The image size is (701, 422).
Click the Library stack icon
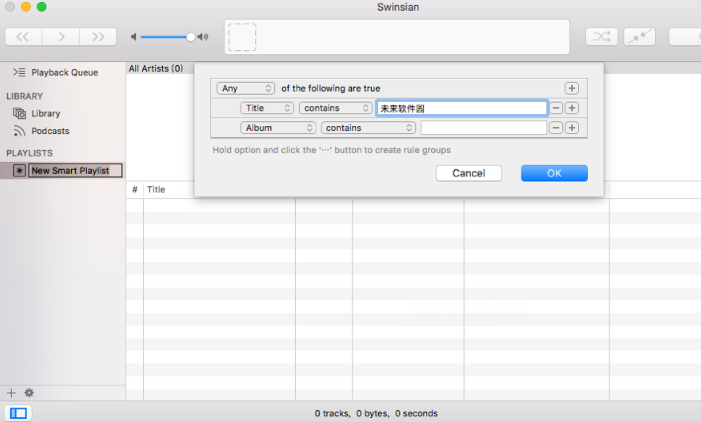[19, 114]
